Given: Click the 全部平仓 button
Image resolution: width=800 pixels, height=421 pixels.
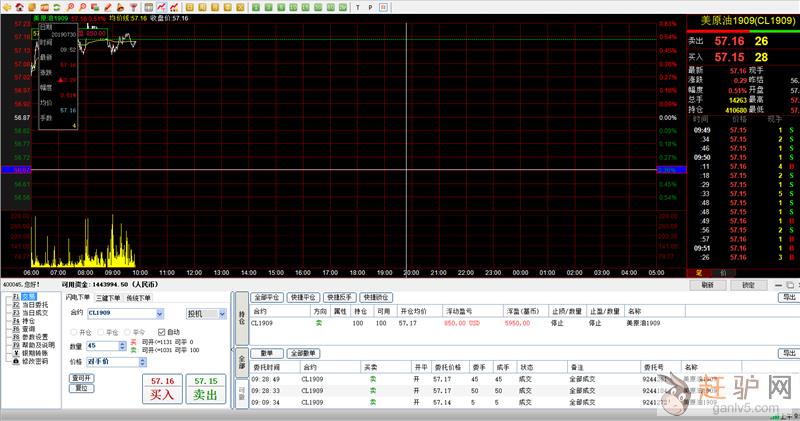Looking at the screenshot, I should pos(267,297).
